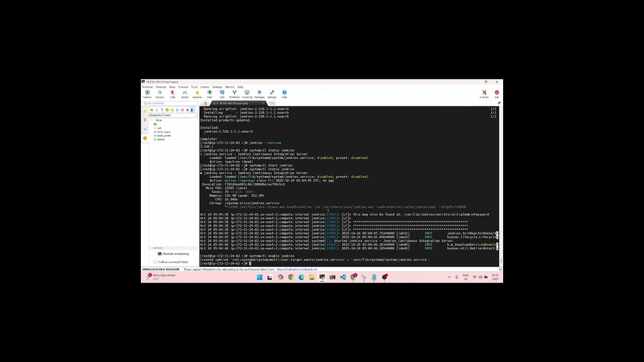Open the Session toolbar button

(147, 94)
